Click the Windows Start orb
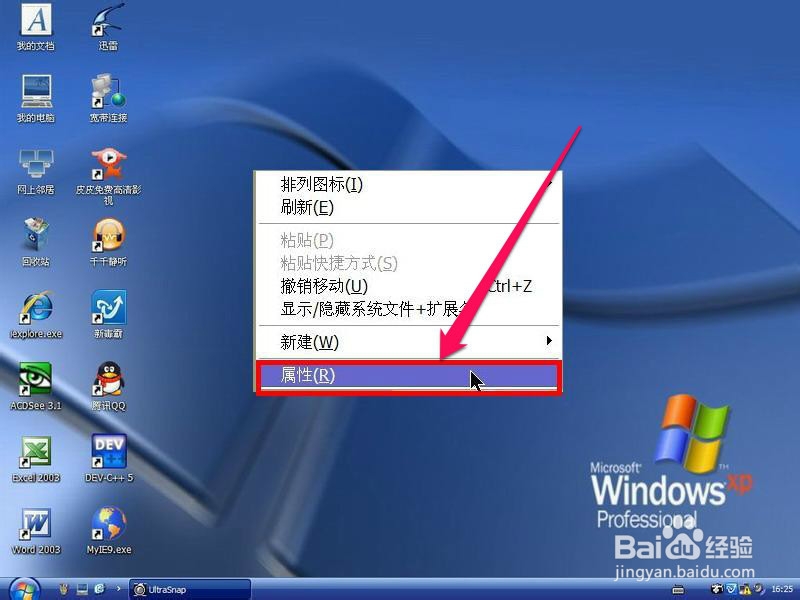The height and width of the screenshot is (600, 800). [24, 590]
